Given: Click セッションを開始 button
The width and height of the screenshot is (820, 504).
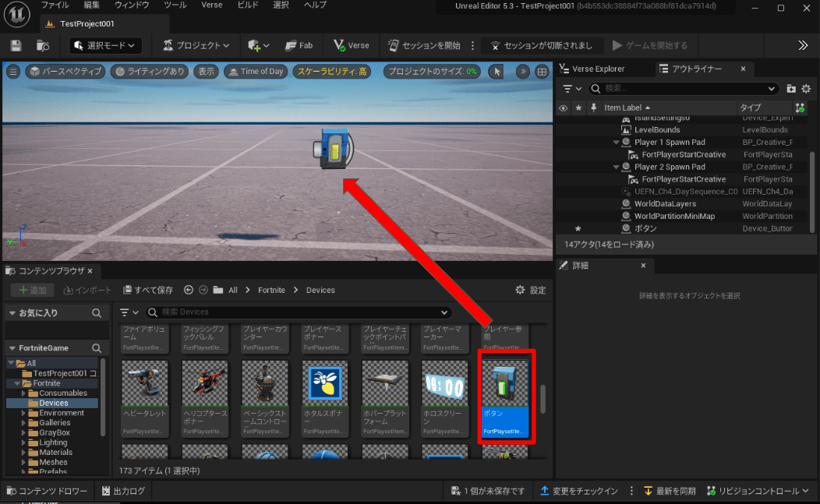Looking at the screenshot, I should (424, 45).
